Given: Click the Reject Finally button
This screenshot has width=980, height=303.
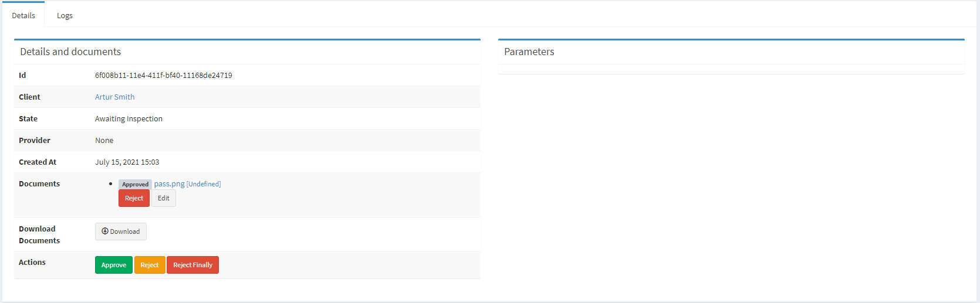Looking at the screenshot, I should point(192,265).
